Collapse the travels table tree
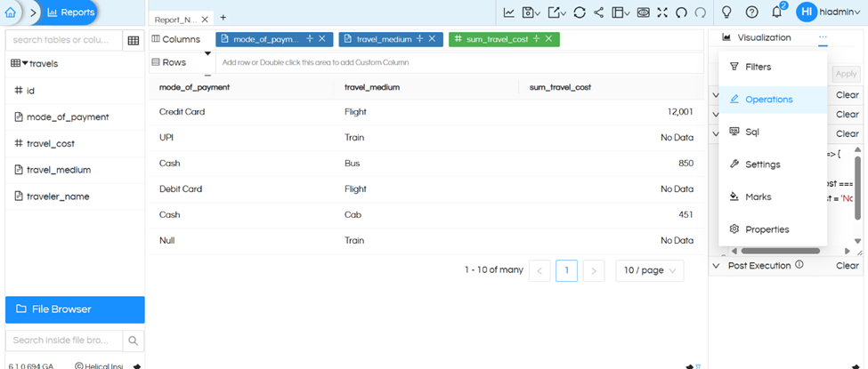The image size is (868, 369). tap(25, 64)
